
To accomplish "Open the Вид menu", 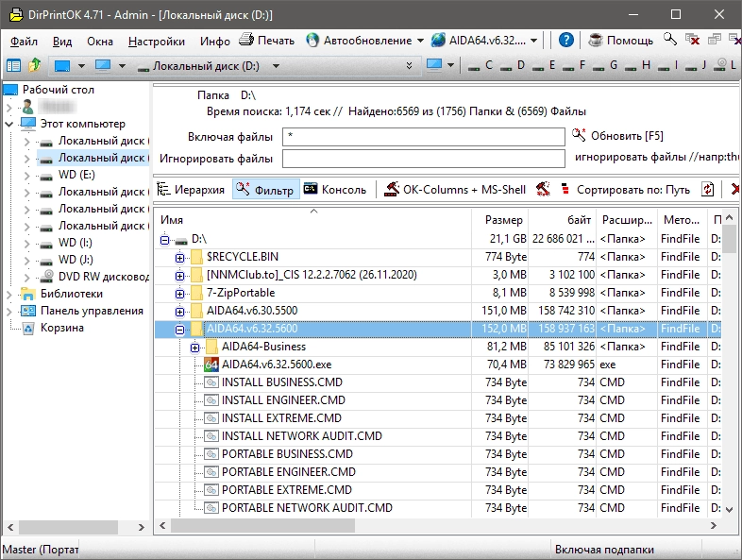I will (x=62, y=42).
